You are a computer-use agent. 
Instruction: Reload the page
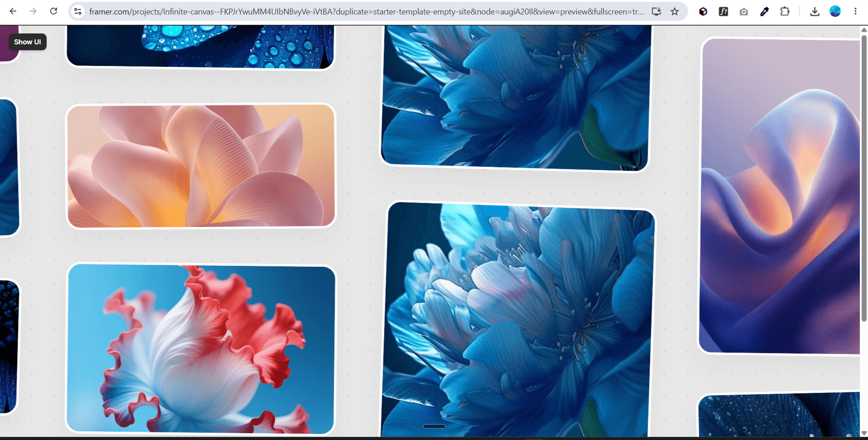click(x=53, y=11)
